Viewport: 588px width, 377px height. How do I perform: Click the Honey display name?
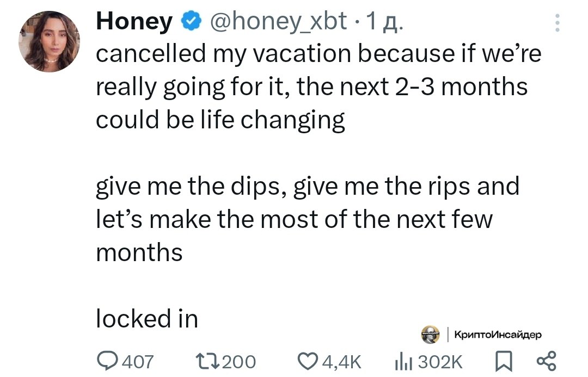tap(134, 21)
